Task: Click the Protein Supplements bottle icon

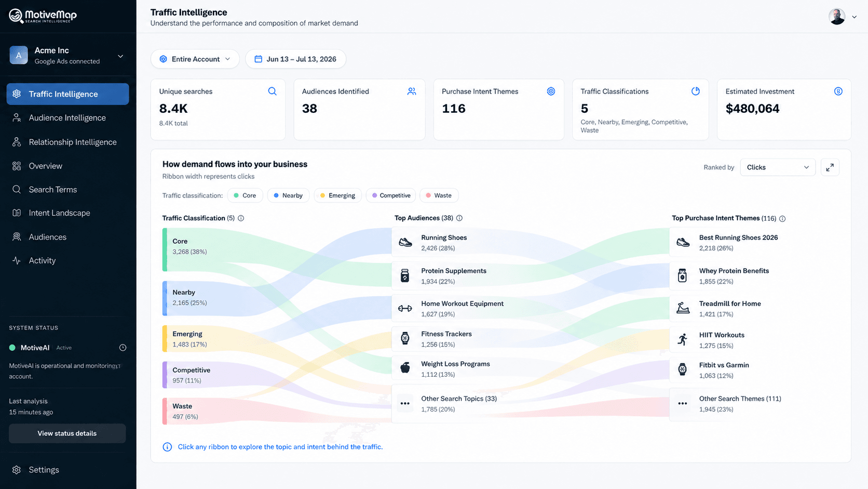Action: tap(405, 276)
